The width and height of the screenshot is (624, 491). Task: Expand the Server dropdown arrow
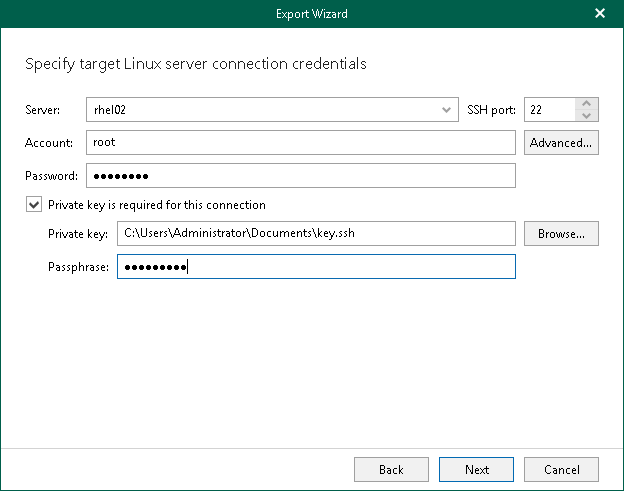[x=446, y=109]
